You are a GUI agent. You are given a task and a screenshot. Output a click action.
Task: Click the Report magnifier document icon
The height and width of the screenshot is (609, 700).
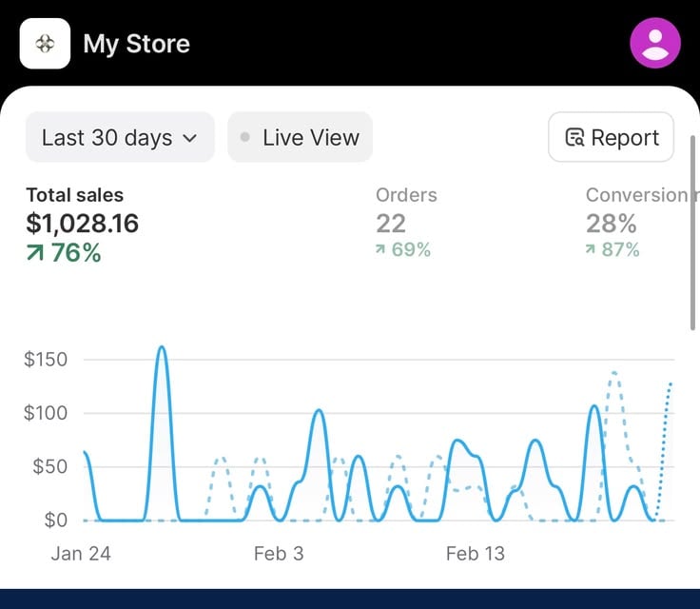tap(574, 138)
